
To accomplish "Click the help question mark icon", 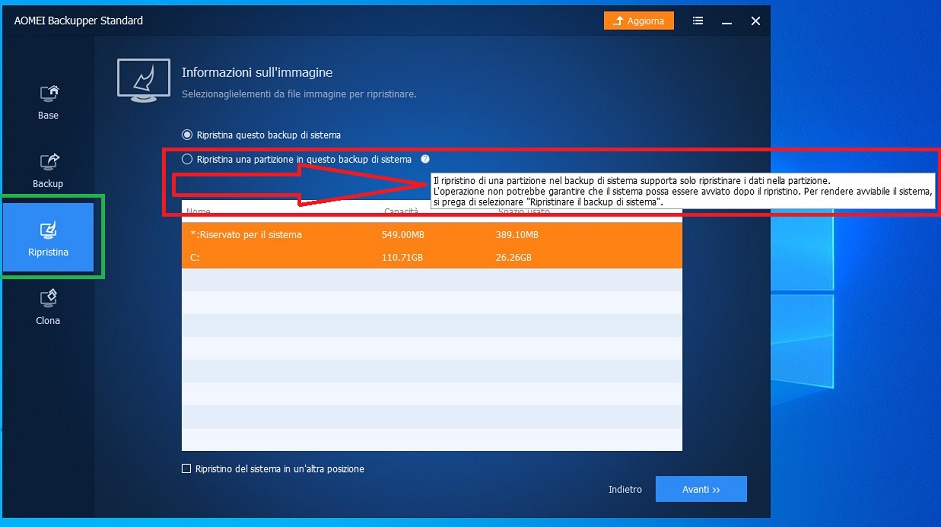I will [425, 159].
